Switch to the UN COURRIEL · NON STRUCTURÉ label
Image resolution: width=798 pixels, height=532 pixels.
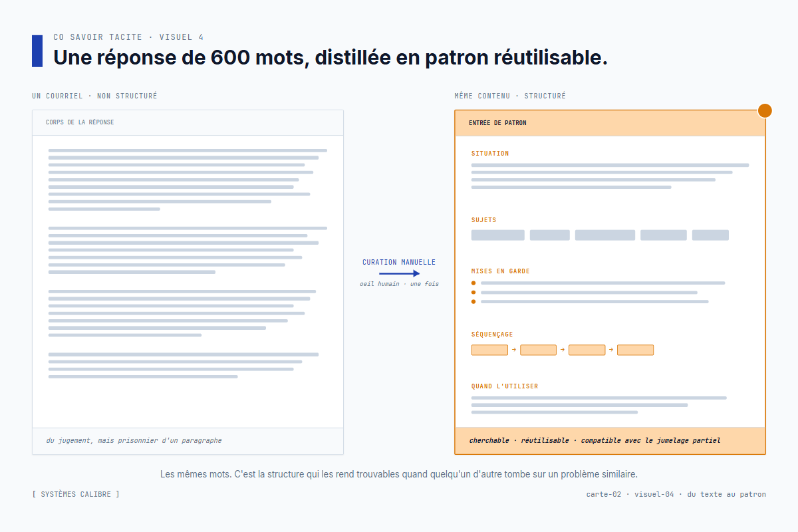94,95
